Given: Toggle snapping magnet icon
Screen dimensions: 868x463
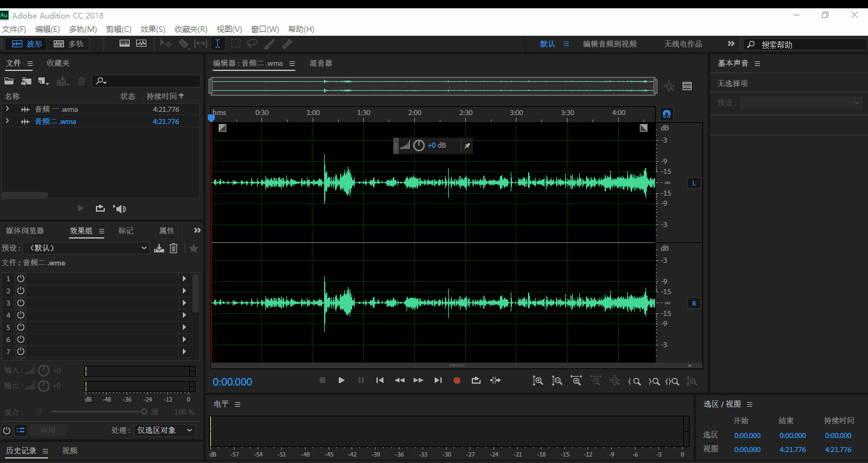Looking at the screenshot, I should coord(666,114).
